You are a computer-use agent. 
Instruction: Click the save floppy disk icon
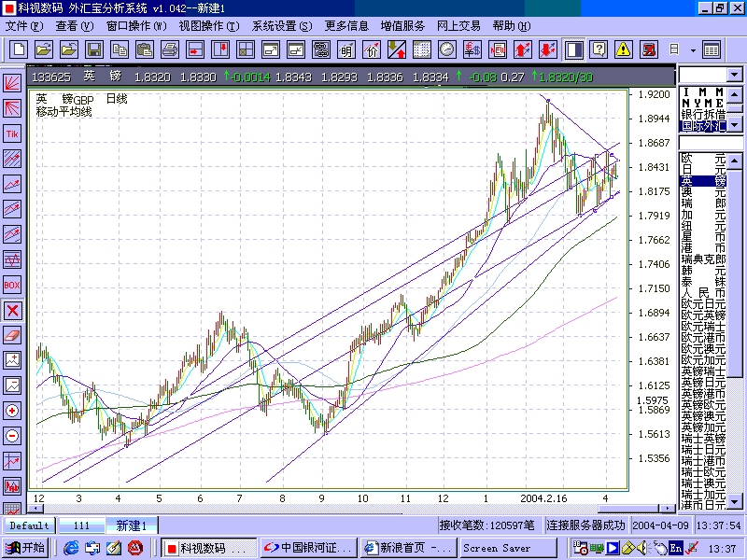pyautogui.click(x=94, y=49)
